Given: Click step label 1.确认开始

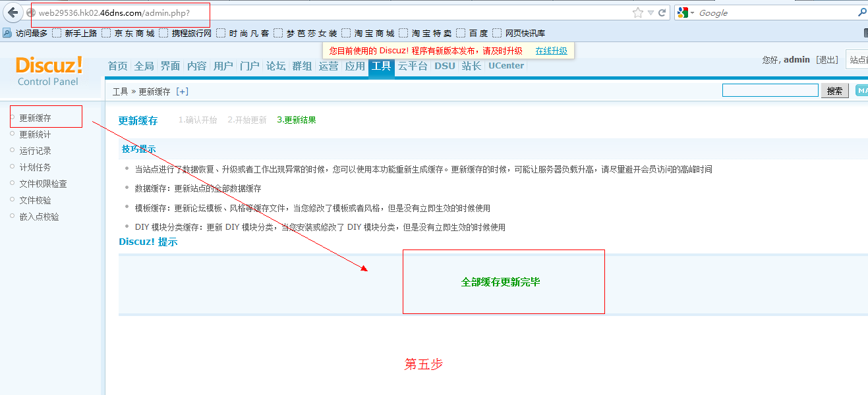Looking at the screenshot, I should 198,120.
